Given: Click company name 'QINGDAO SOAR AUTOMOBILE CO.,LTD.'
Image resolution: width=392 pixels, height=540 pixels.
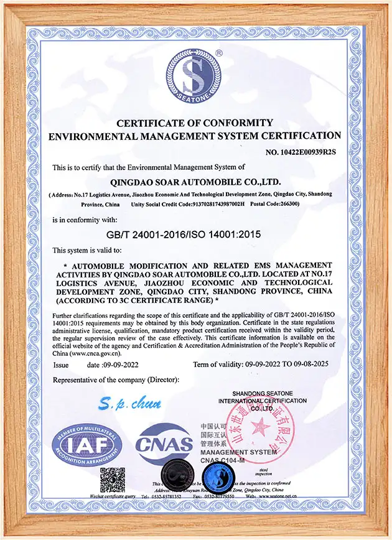Looking at the screenshot, I should coord(195,182).
